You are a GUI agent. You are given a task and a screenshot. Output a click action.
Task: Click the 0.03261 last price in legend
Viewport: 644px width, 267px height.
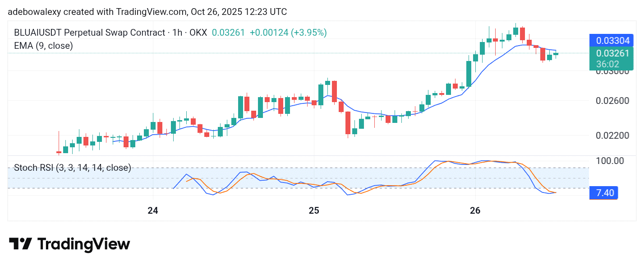tap(228, 33)
